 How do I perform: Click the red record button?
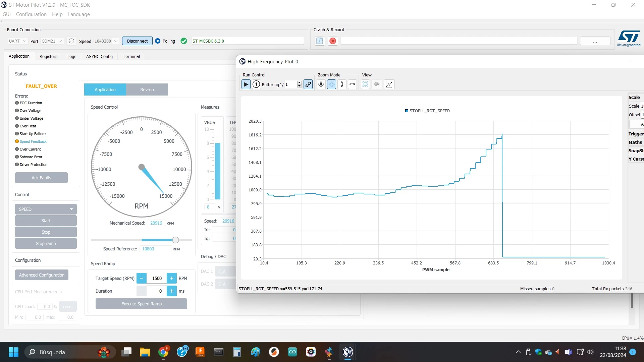tap(333, 41)
